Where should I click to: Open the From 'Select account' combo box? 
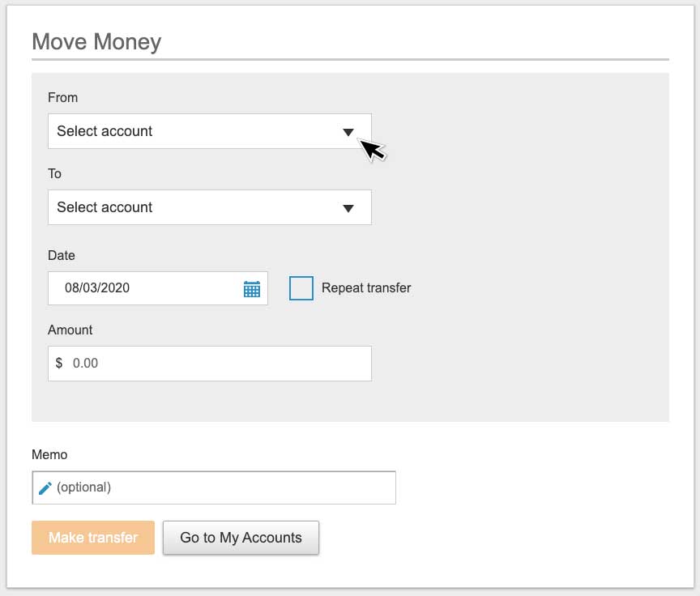coord(194,131)
